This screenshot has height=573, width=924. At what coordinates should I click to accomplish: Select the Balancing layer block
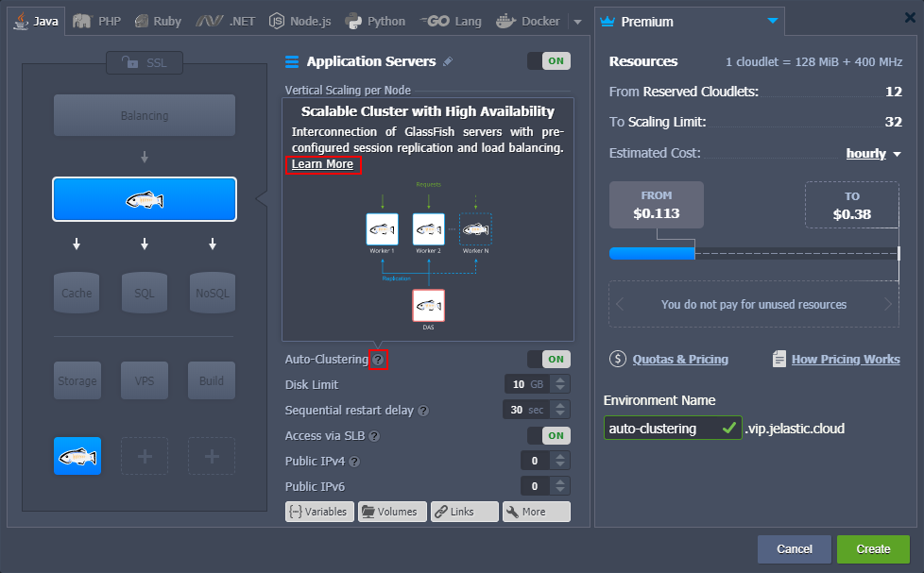click(x=145, y=115)
